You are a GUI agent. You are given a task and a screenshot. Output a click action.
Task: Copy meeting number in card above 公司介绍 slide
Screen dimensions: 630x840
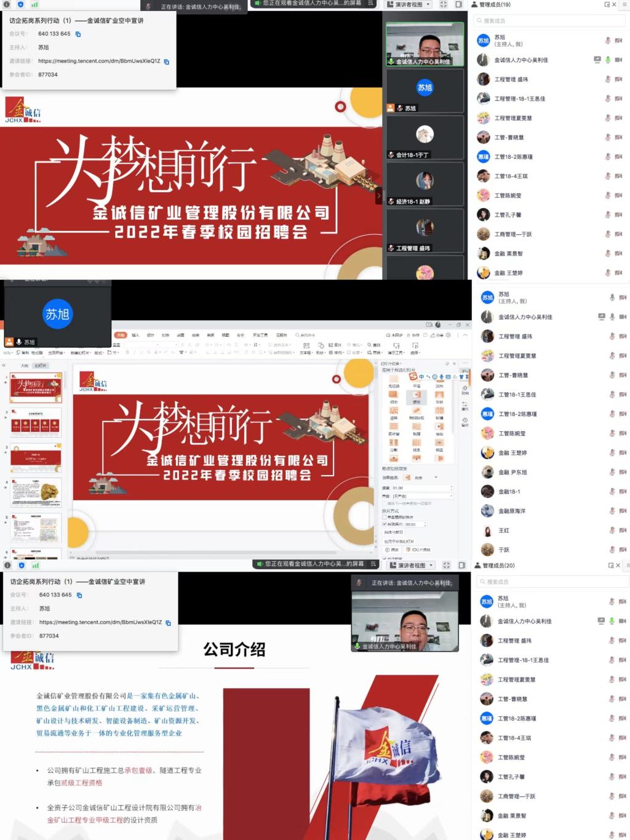click(79, 595)
